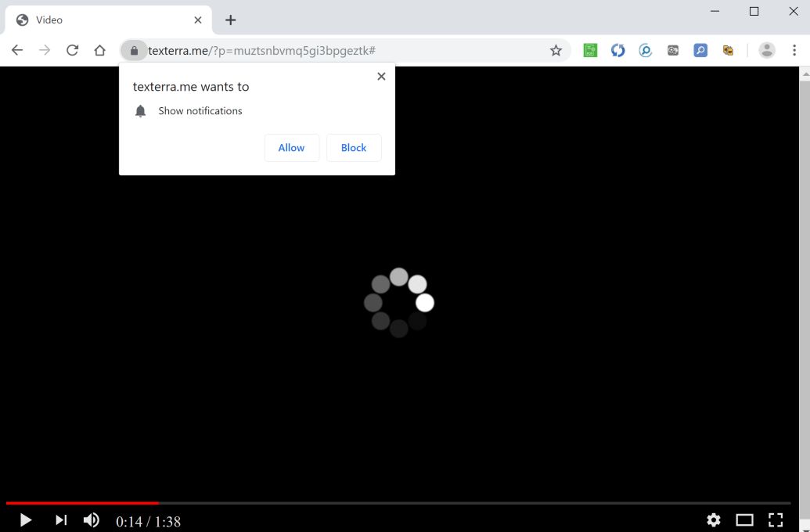The width and height of the screenshot is (810, 532).
Task: Go forward with the browser arrow
Action: [45, 50]
